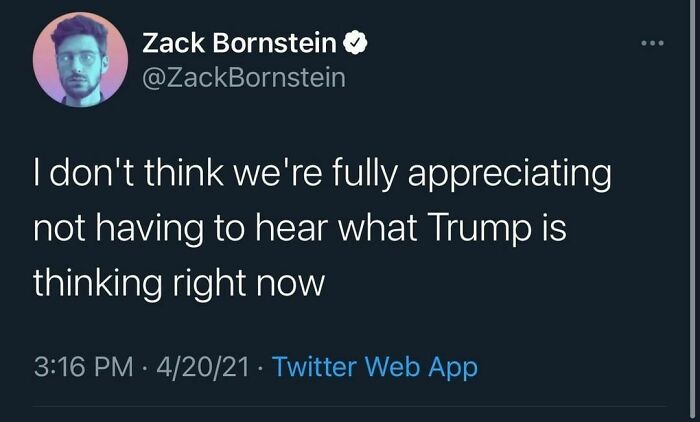Click the 3:16 PM timestamp
Viewport: 700px width, 422px height.
pyautogui.click(x=80, y=367)
